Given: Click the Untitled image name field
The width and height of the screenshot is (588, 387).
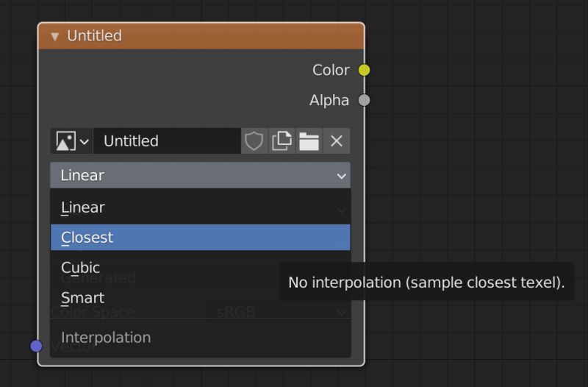Looking at the screenshot, I should tap(167, 141).
